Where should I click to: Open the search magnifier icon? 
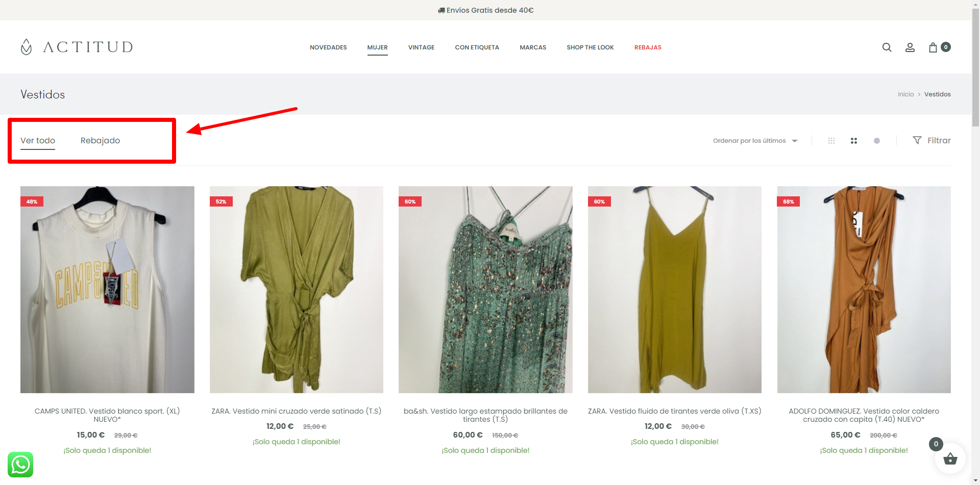coord(887,47)
